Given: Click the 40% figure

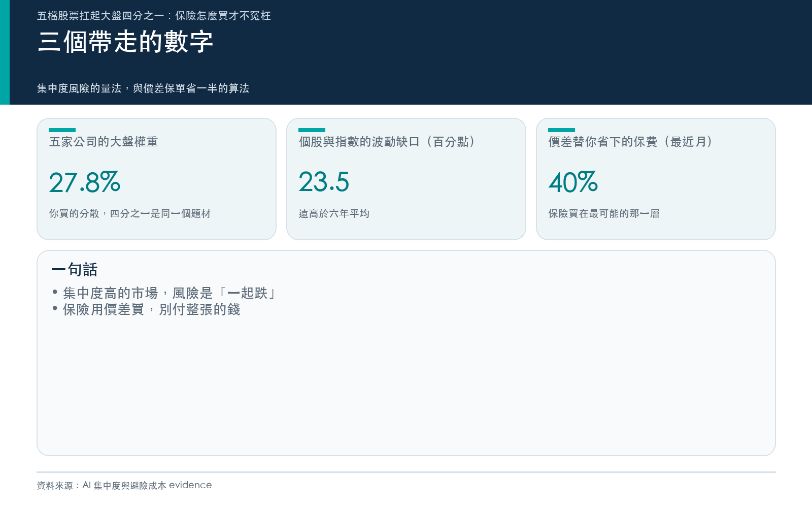Looking at the screenshot, I should pyautogui.click(x=573, y=182).
